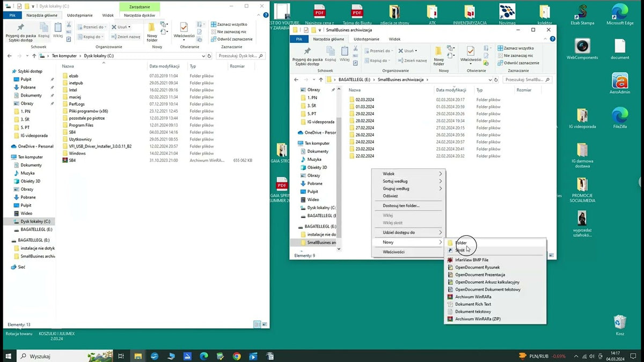Pin to Szybki dostęp in Dysk lokalny window
Viewport: 644px width, 362px height.
[20, 32]
